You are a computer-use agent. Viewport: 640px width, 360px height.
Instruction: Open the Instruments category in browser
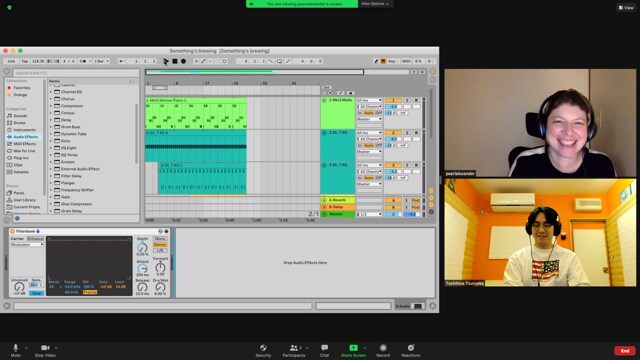pos(24,130)
